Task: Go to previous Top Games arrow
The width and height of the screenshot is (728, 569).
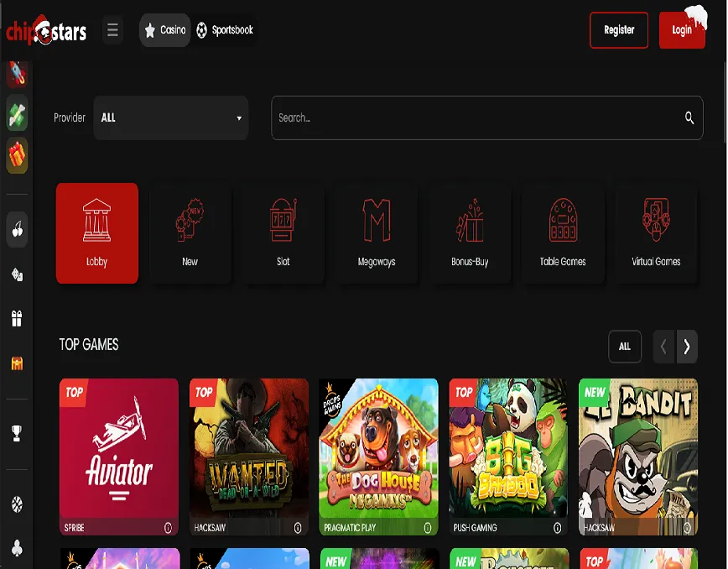Action: tap(663, 347)
